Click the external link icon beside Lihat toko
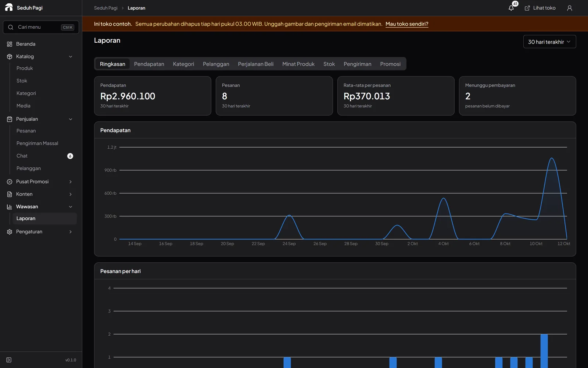 (x=527, y=8)
